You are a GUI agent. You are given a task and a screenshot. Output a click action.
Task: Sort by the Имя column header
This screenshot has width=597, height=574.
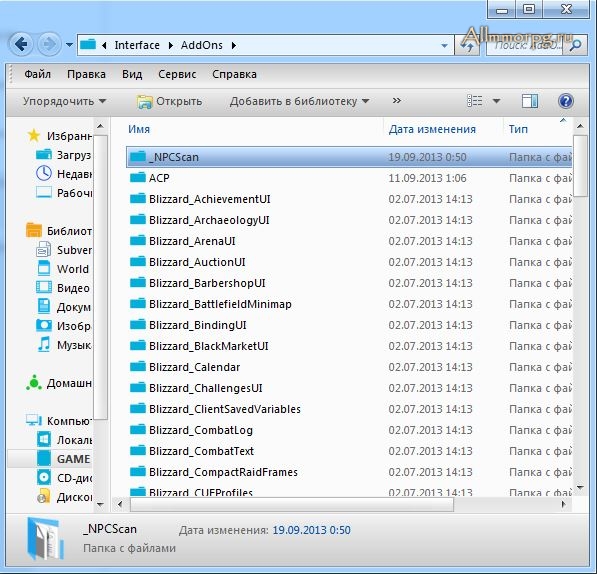tap(139, 129)
